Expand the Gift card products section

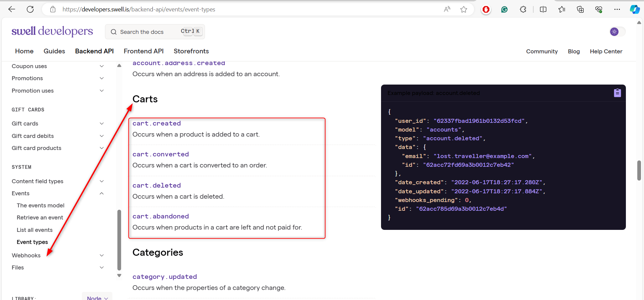coord(102,148)
